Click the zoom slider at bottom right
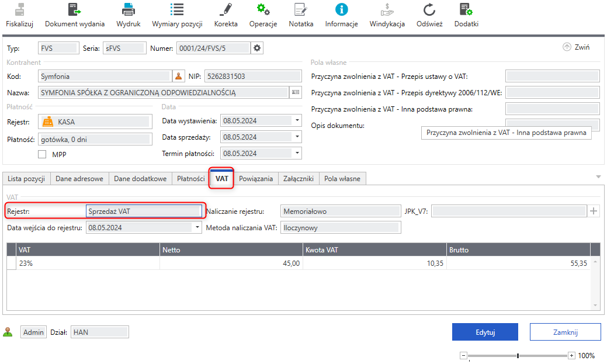The width and height of the screenshot is (607, 364). point(518,355)
